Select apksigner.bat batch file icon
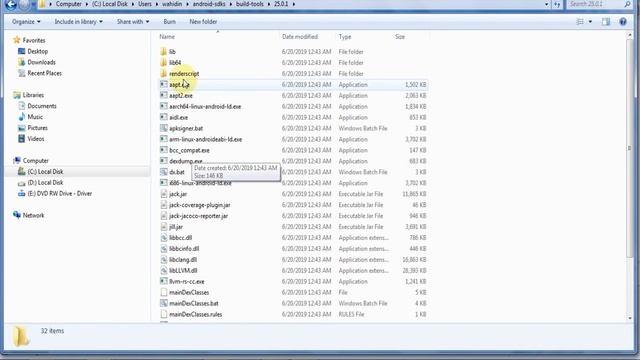 (164, 129)
